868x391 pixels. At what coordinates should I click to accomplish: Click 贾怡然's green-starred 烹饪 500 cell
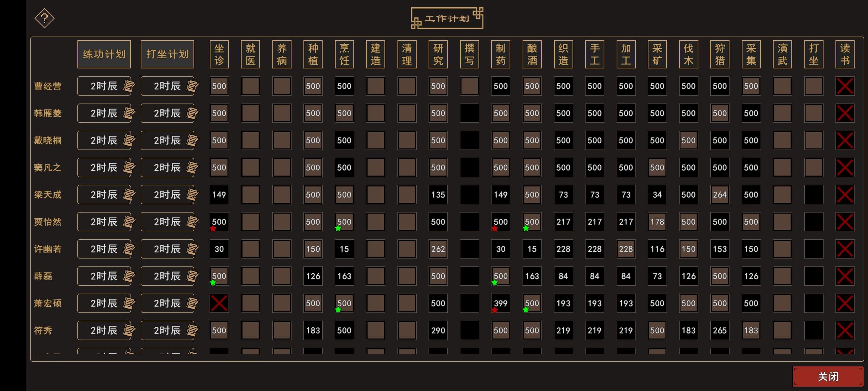click(344, 222)
